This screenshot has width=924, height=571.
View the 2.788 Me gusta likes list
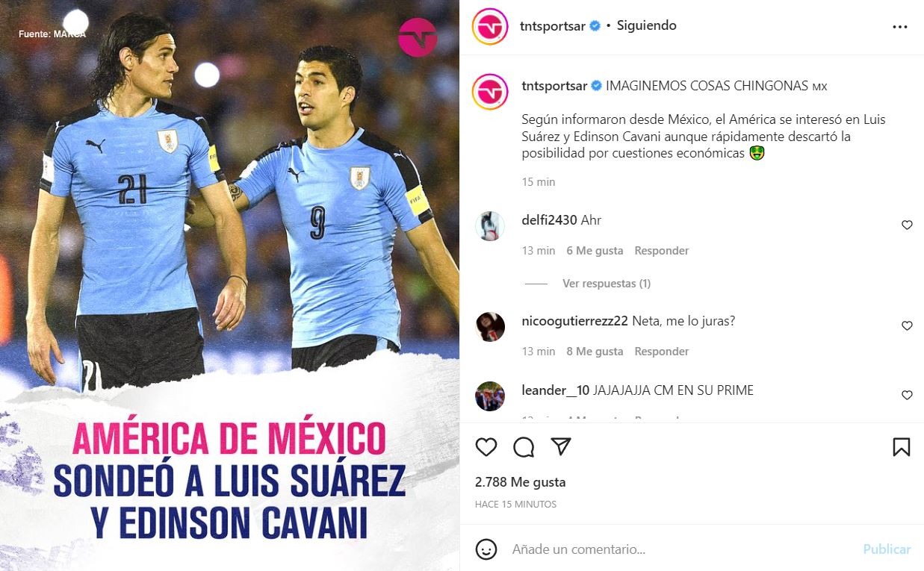point(520,482)
